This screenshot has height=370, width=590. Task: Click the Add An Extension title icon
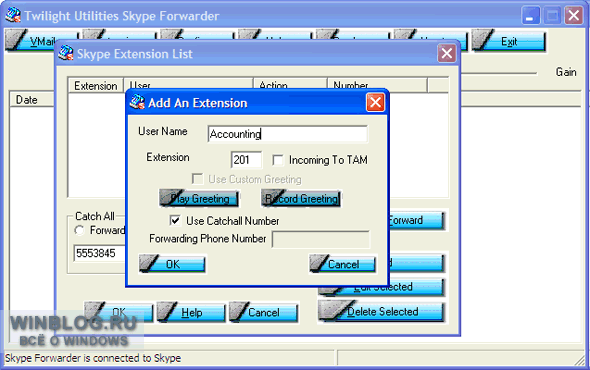[137, 102]
